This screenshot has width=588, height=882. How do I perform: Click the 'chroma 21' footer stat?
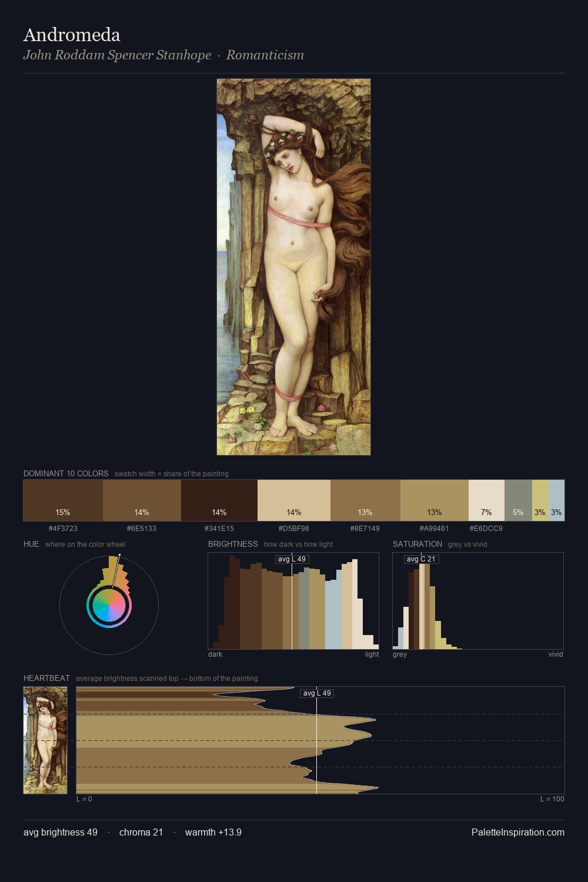pyautogui.click(x=141, y=833)
